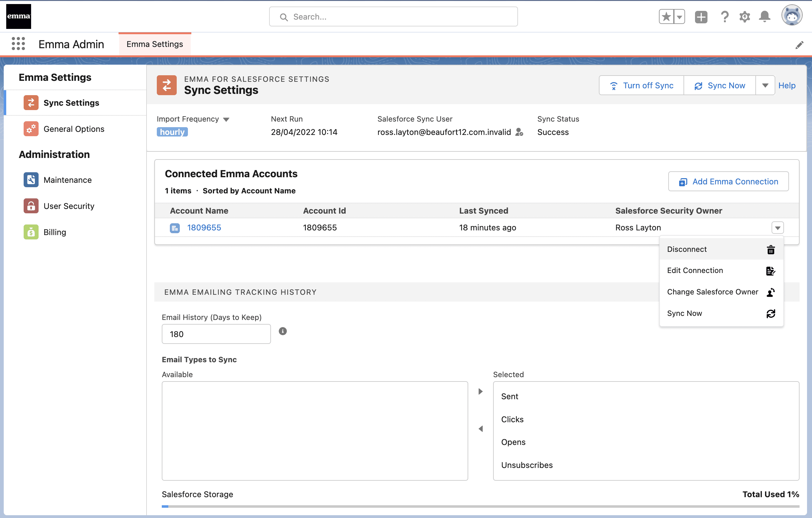
Task: Open the setup gear icon
Action: coord(744,16)
